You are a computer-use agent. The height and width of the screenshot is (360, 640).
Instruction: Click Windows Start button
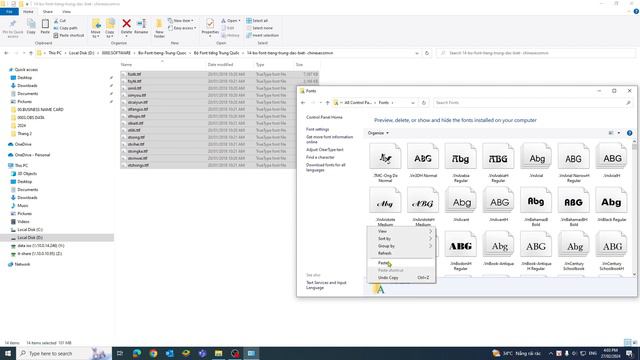(7, 353)
